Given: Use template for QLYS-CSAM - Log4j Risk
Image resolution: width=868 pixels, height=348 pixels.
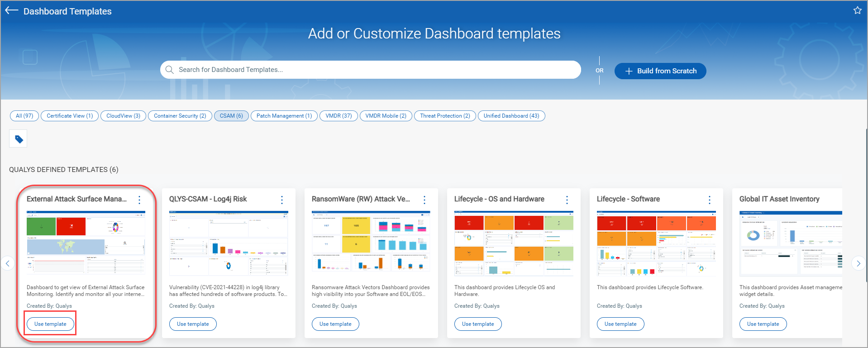Looking at the screenshot, I should (193, 324).
